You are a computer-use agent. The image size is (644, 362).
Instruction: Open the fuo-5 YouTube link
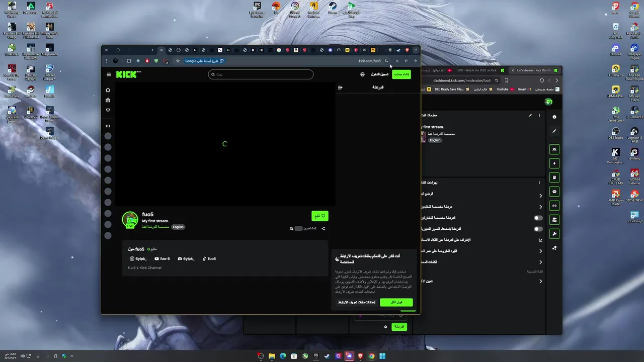162,259
